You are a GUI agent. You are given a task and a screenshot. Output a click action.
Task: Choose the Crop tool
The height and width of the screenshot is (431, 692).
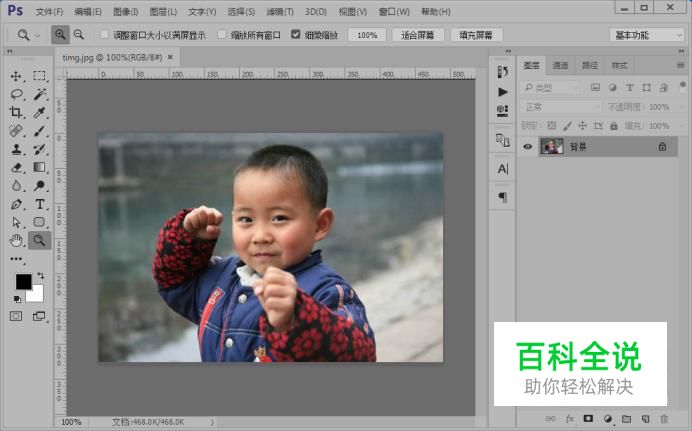pyautogui.click(x=16, y=112)
